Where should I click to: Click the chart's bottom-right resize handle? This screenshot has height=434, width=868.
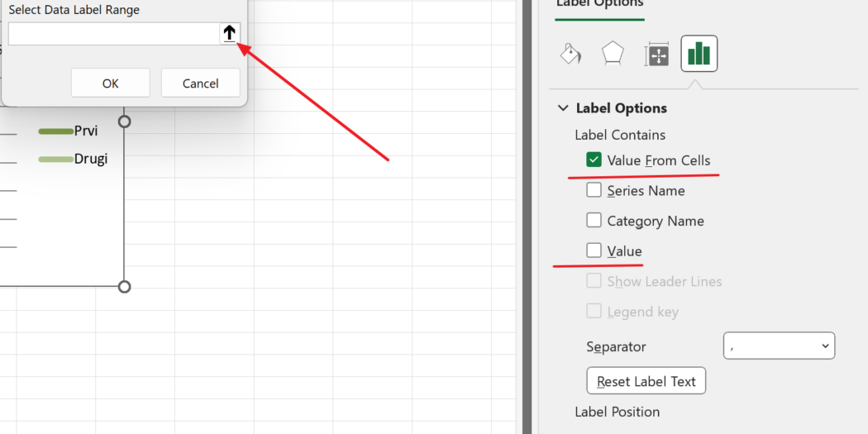pos(125,287)
